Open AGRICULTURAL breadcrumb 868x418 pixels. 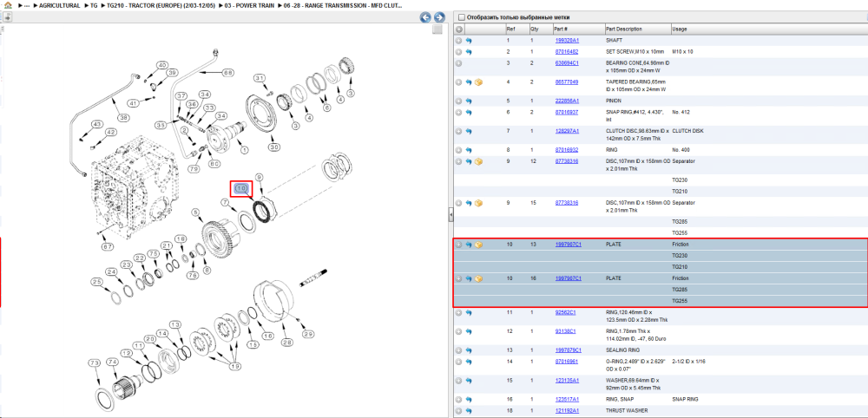[60, 5]
